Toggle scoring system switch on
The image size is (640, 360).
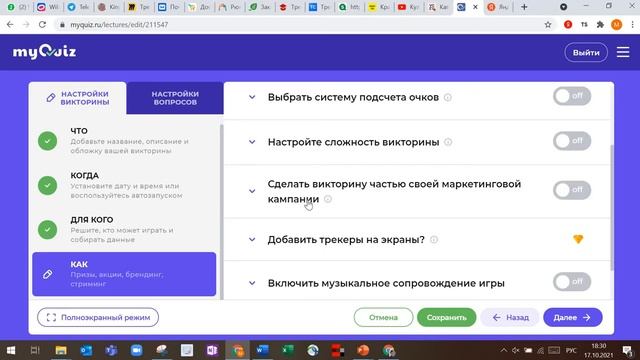tap(572, 96)
